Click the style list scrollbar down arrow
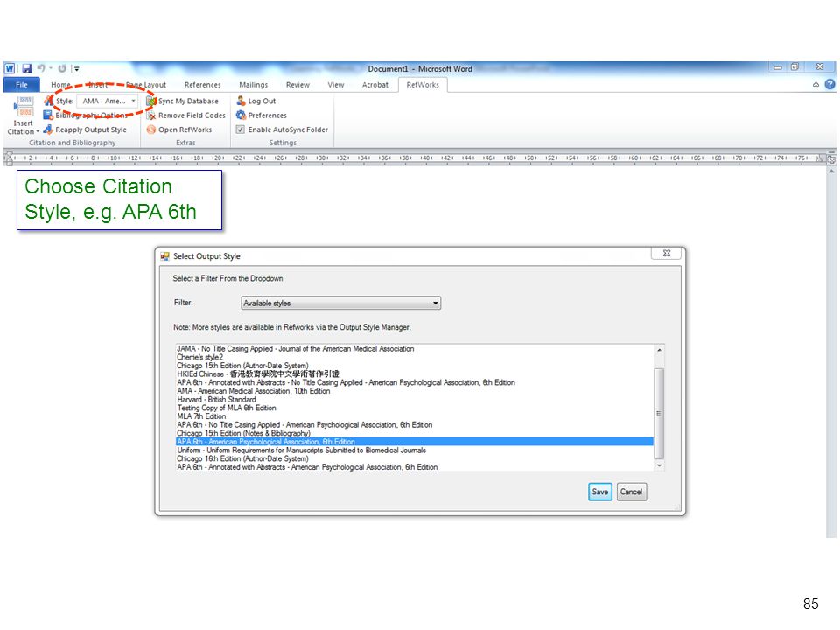Image resolution: width=840 pixels, height=630 pixels. point(660,465)
